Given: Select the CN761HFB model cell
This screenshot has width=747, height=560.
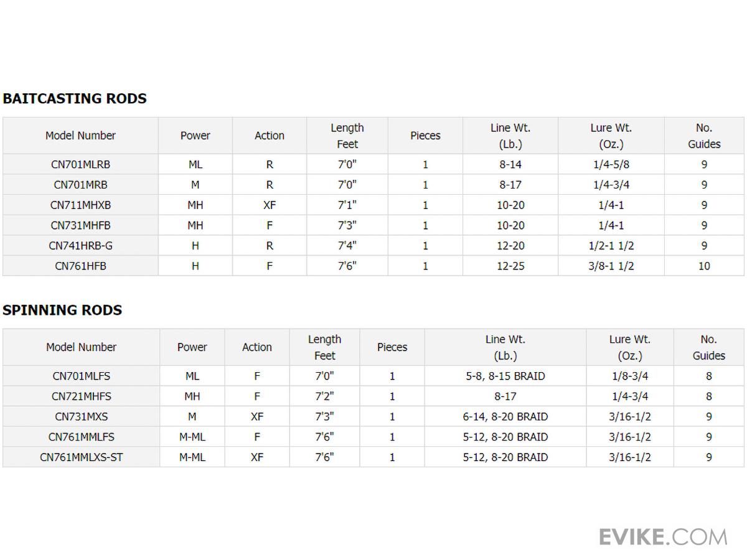Looking at the screenshot, I should (80, 266).
